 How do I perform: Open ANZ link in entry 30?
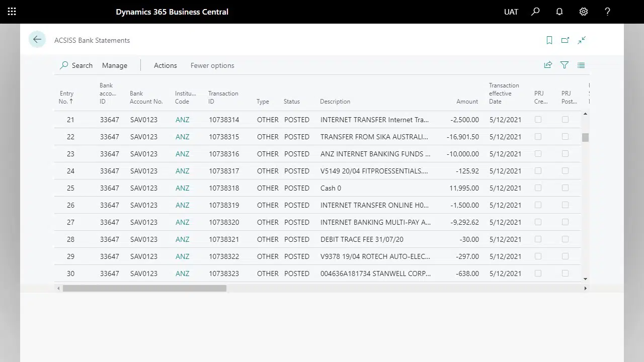(x=183, y=274)
